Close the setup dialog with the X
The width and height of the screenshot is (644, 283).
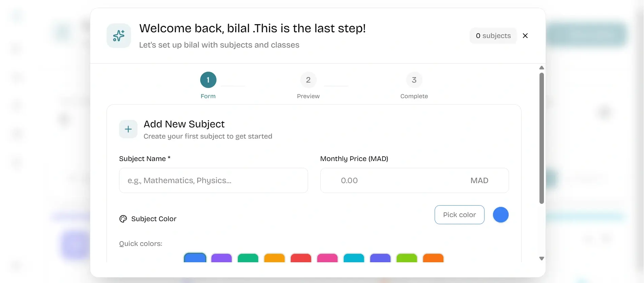click(525, 35)
